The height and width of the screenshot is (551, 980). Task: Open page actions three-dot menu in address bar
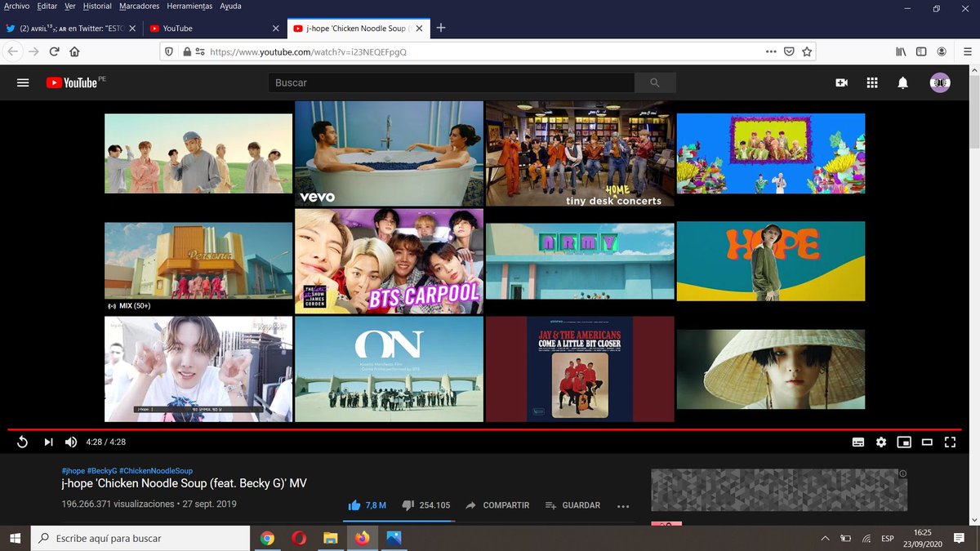[771, 51]
